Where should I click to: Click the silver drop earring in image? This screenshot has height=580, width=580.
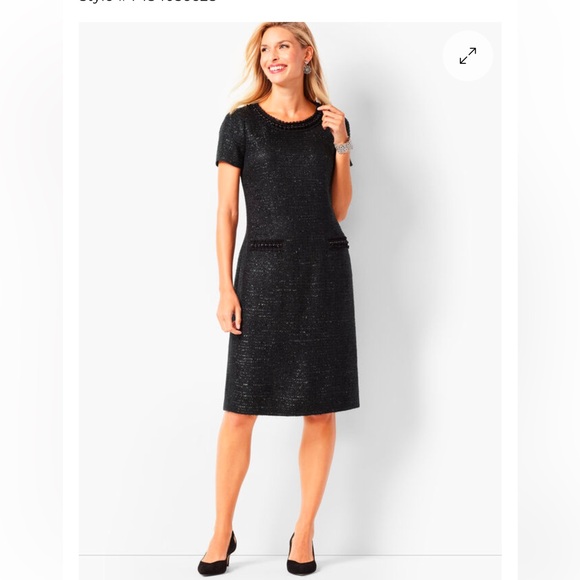pos(307,68)
